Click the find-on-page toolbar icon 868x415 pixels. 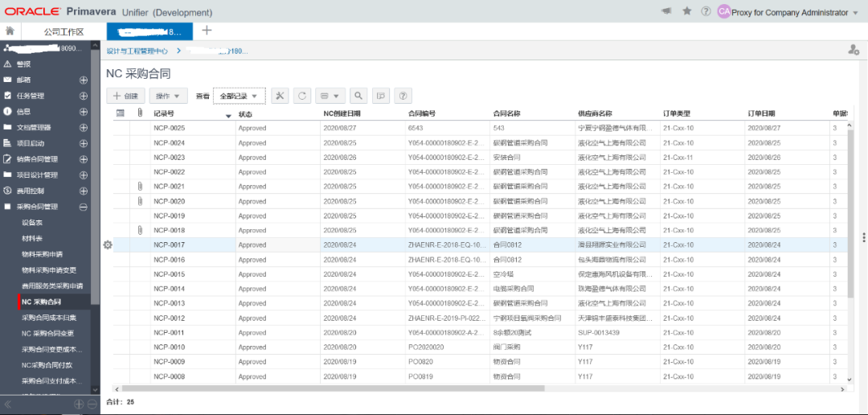380,96
